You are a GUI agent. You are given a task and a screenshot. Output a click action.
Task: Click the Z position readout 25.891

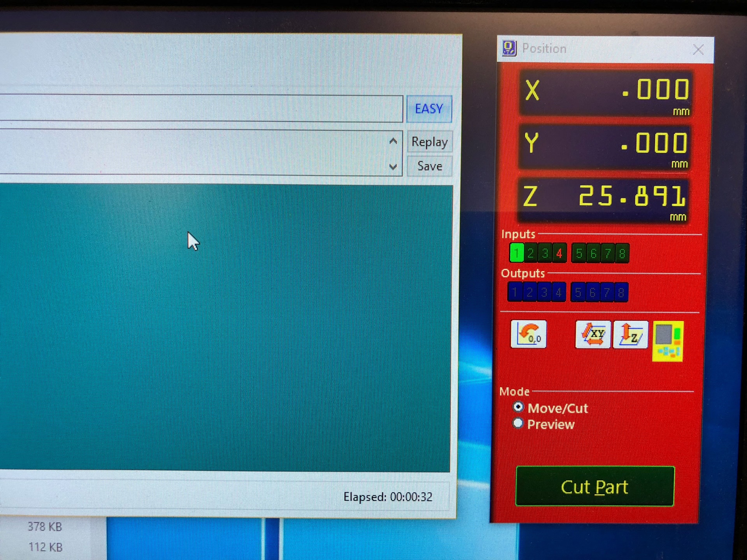pyautogui.click(x=603, y=201)
